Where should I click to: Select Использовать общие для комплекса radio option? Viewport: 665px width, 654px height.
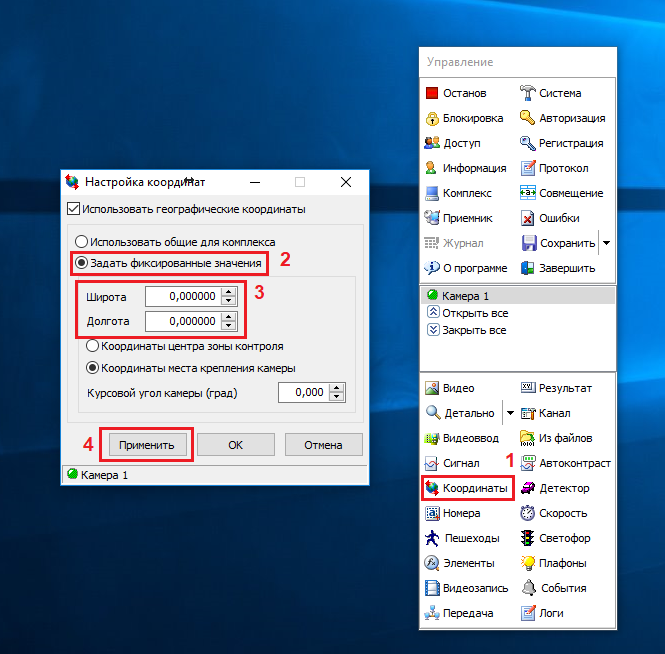pyautogui.click(x=81, y=241)
